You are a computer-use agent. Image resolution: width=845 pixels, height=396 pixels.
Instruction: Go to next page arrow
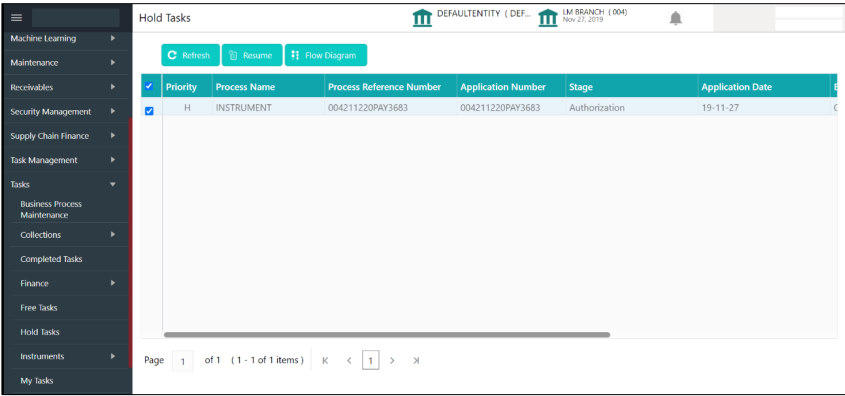point(392,360)
